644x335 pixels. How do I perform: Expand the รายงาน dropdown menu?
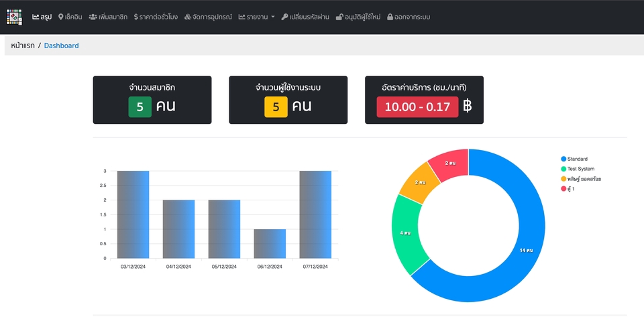tap(256, 17)
